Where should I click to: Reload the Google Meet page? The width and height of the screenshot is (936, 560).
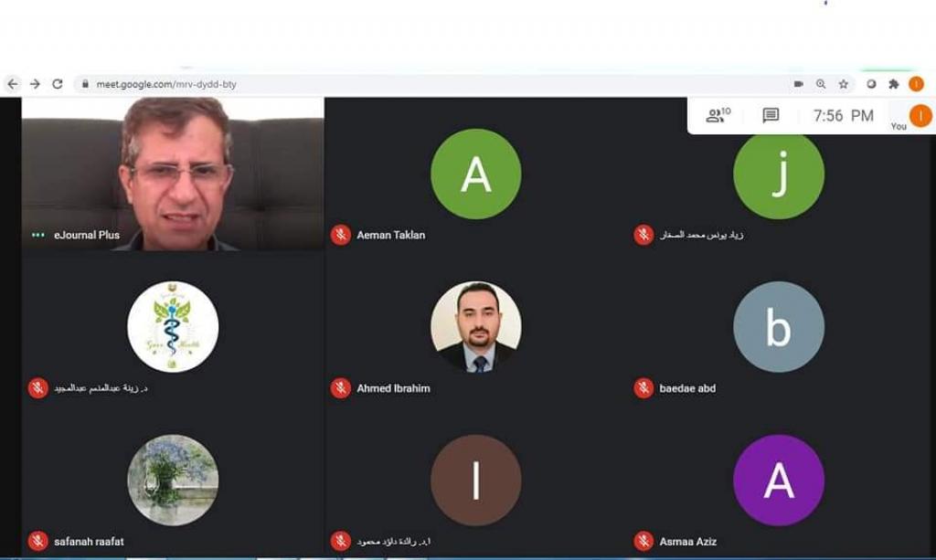[x=58, y=84]
